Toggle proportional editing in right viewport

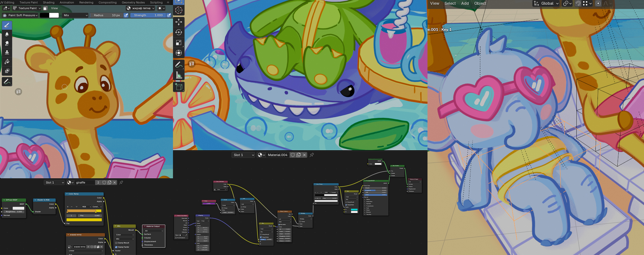[x=598, y=4]
